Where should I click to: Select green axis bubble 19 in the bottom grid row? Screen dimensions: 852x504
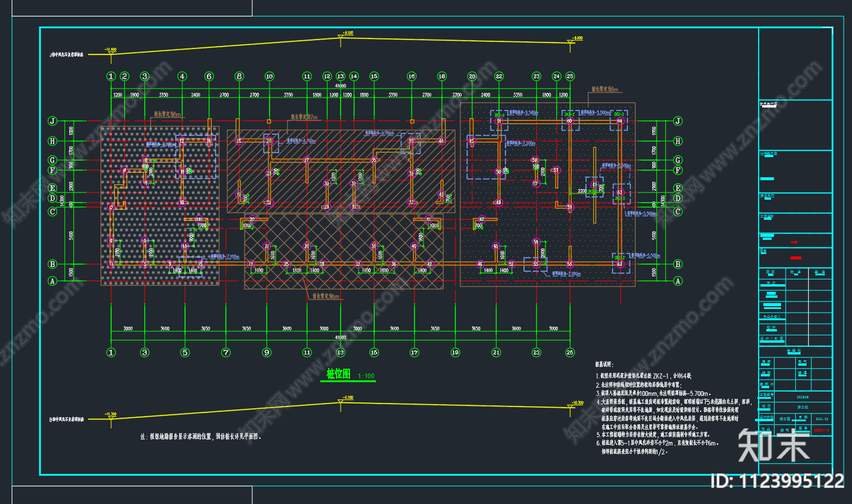(x=455, y=352)
